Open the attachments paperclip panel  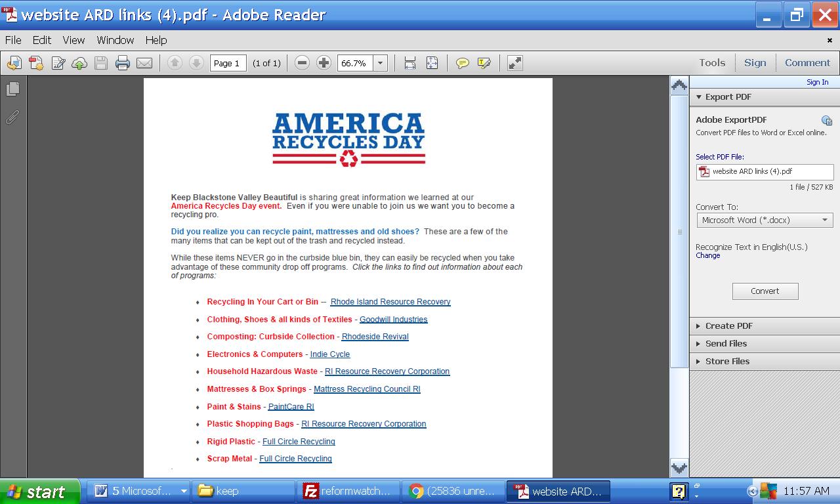point(12,117)
